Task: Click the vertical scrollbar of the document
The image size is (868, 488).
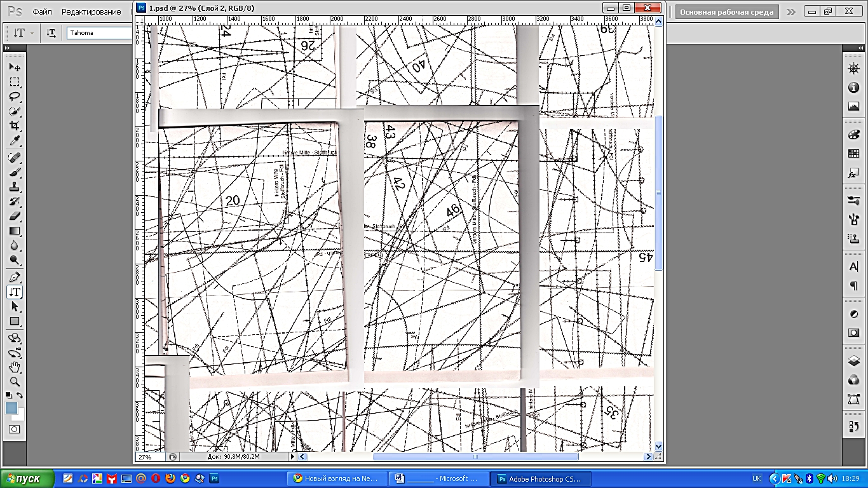Action: point(658,234)
